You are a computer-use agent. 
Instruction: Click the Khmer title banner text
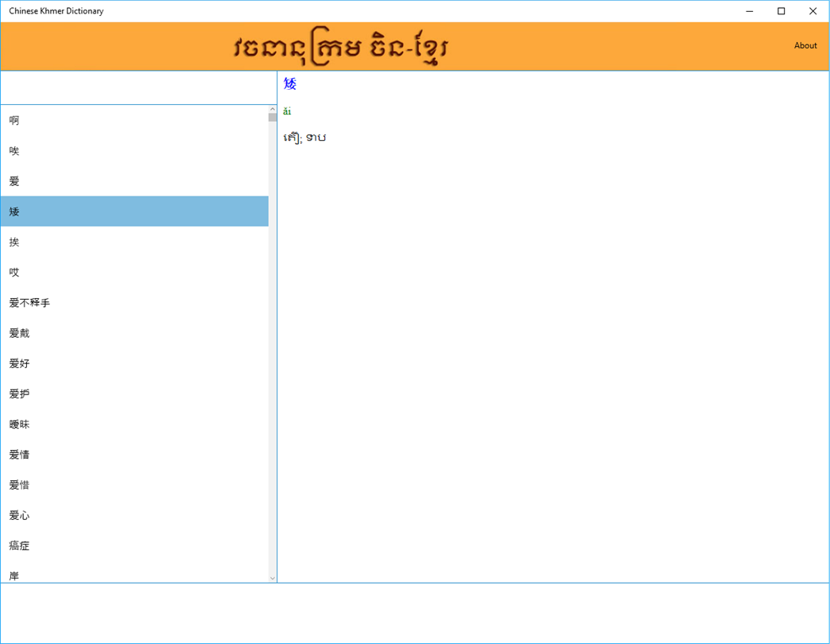click(341, 47)
